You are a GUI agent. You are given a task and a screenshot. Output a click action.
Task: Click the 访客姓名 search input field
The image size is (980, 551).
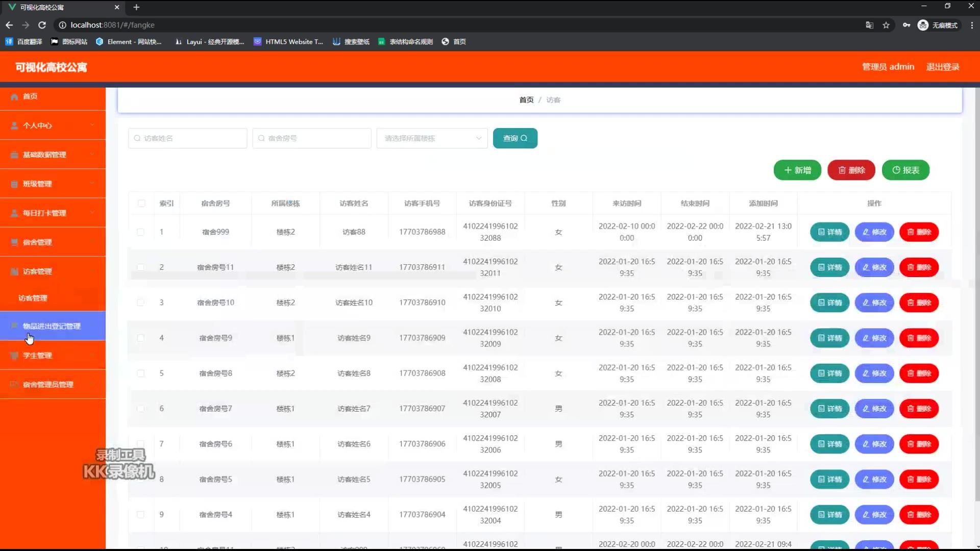188,138
